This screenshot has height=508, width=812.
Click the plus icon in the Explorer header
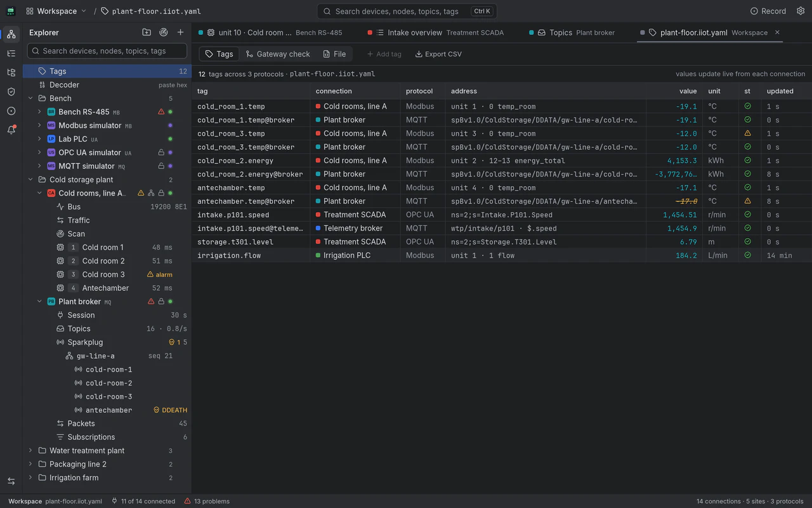181,32
